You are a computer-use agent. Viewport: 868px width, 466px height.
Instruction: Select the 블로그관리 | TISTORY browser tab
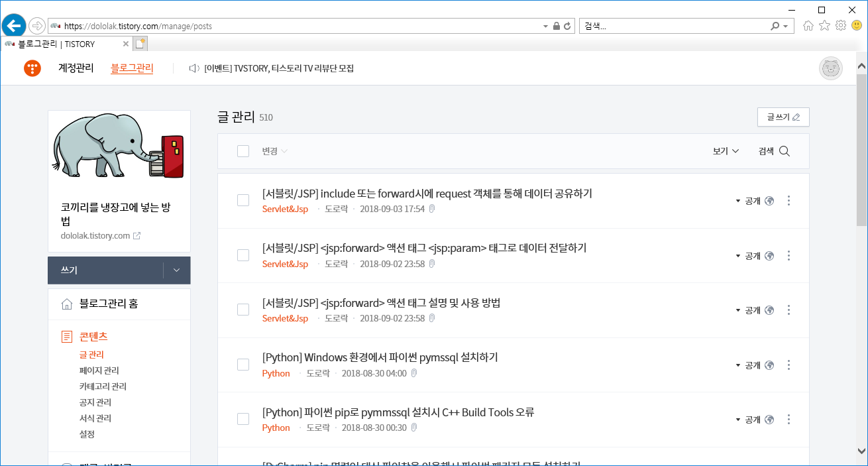[x=66, y=44]
